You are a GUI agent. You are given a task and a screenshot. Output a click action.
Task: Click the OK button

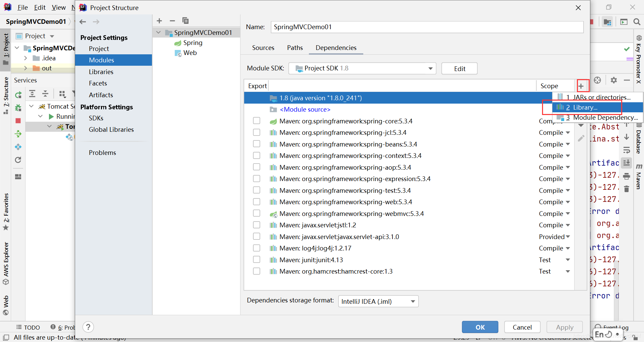click(480, 327)
